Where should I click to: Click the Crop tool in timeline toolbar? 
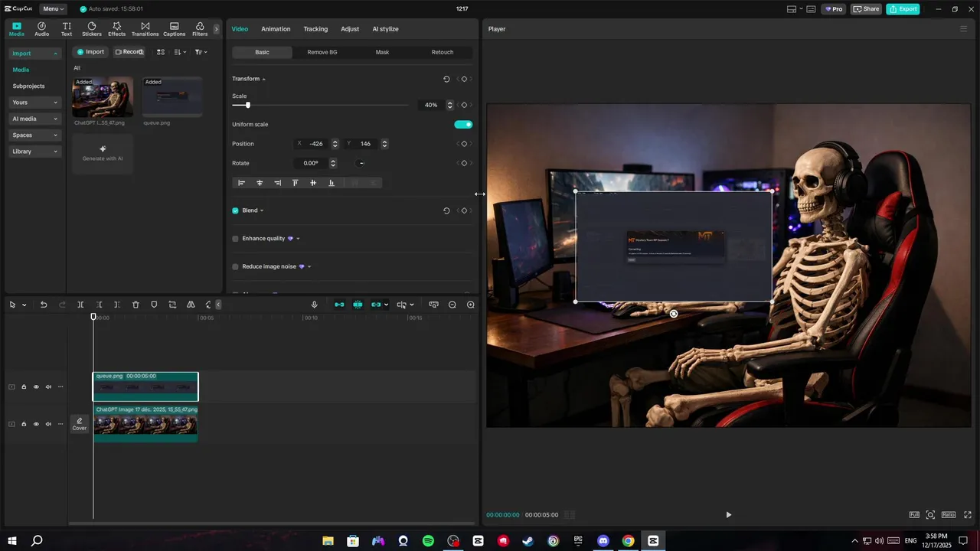[x=172, y=305]
